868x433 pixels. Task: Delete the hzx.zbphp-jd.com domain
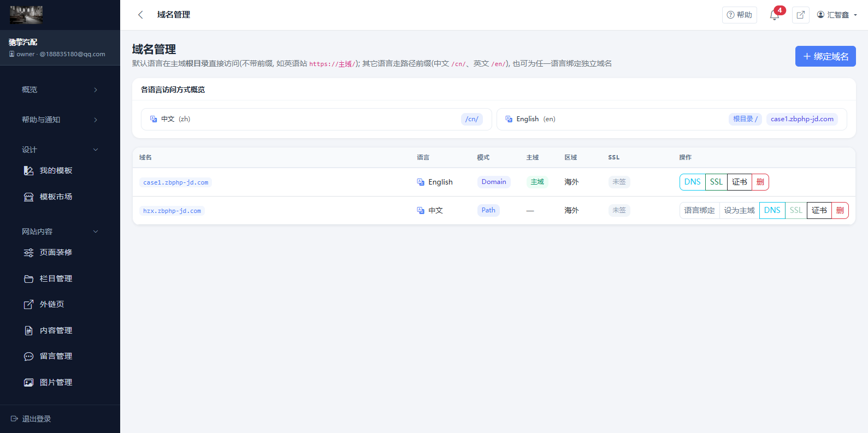click(840, 211)
